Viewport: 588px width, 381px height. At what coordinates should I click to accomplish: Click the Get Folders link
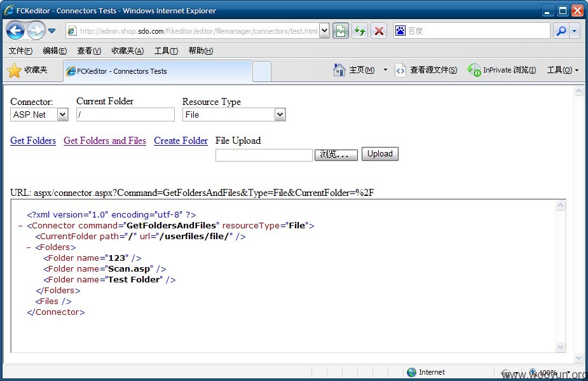33,141
